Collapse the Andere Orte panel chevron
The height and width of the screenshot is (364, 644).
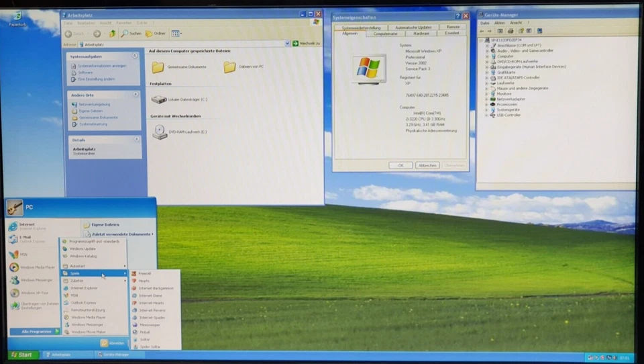[x=136, y=94]
